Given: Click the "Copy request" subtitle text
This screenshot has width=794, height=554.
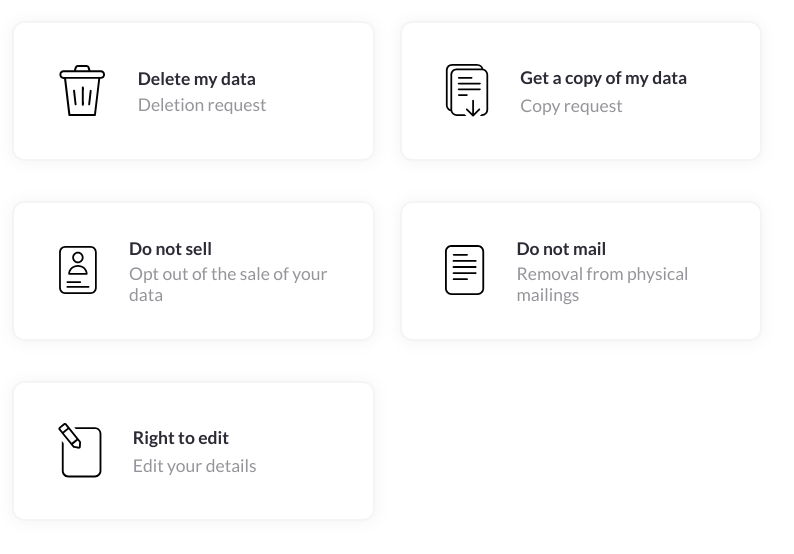Looking at the screenshot, I should [571, 106].
